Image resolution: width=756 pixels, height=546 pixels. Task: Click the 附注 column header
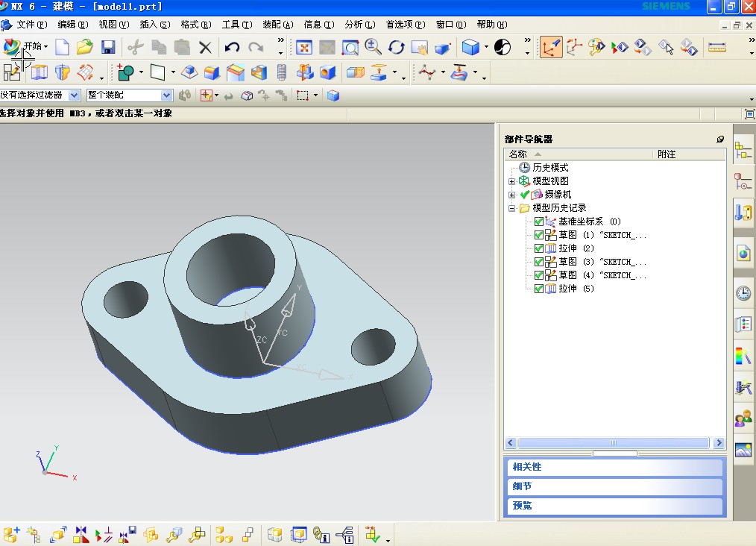(690, 154)
